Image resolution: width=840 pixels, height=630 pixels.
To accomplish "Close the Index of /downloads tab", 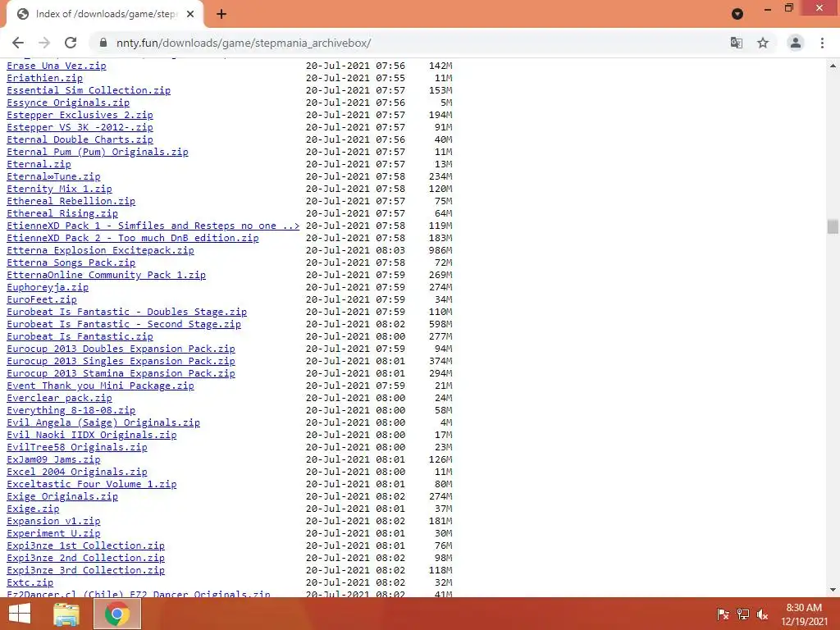I will coord(190,14).
